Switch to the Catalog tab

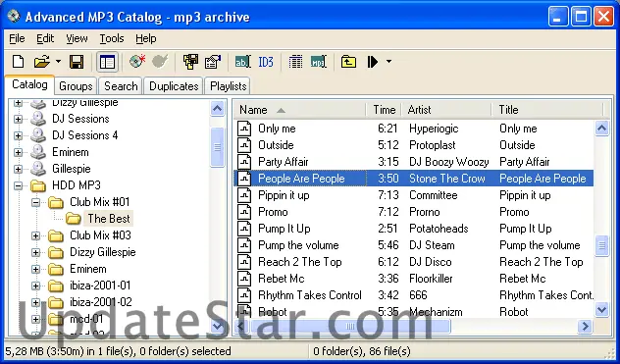coord(29,84)
